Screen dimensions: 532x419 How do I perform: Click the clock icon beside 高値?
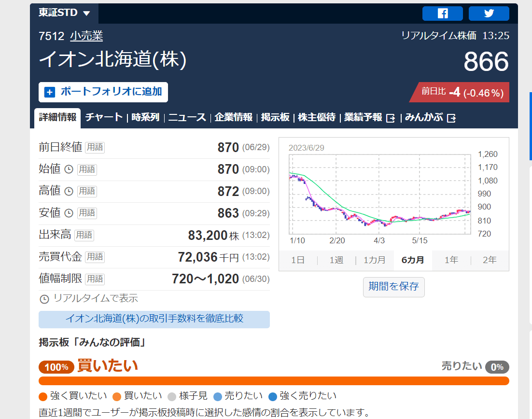coord(69,191)
